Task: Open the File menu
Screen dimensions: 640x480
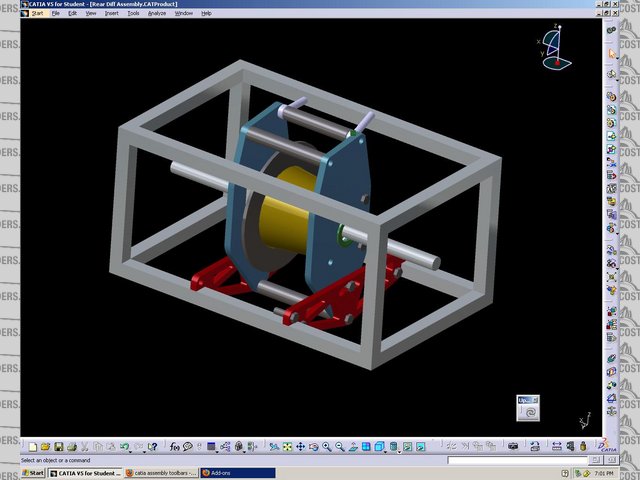Action: (56, 13)
